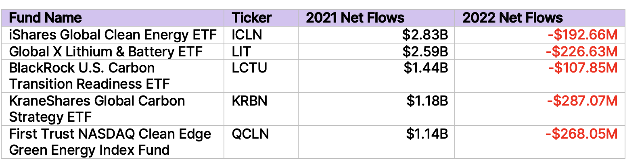Click First Trust NASDAQ Clean Edge fund cell
The image size is (644, 166).
110,142
